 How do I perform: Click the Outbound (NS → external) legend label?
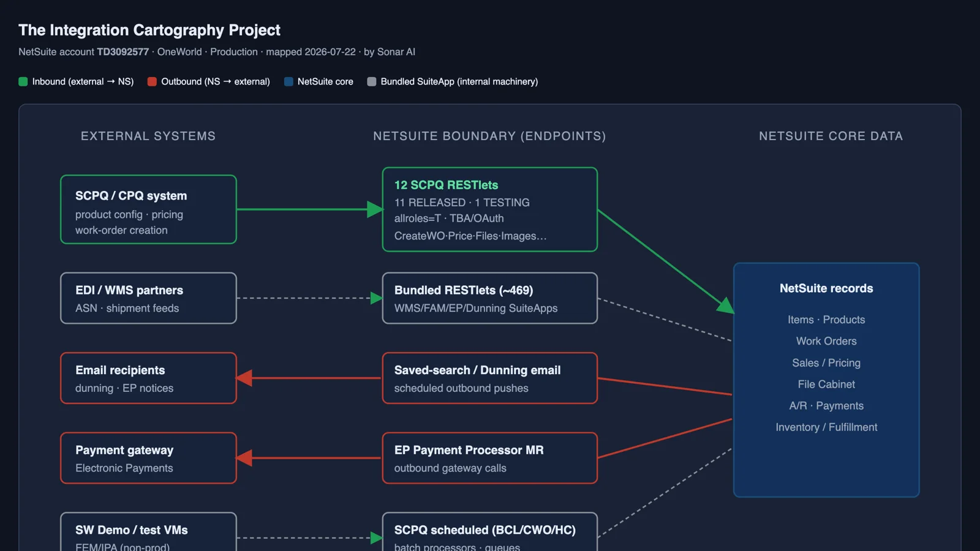[x=216, y=81]
